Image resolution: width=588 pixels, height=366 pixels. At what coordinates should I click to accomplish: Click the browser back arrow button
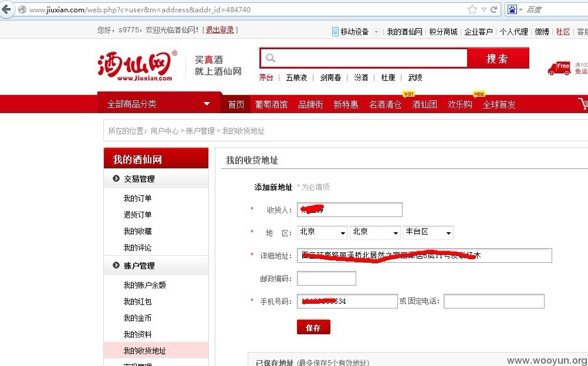pyautogui.click(x=6, y=9)
